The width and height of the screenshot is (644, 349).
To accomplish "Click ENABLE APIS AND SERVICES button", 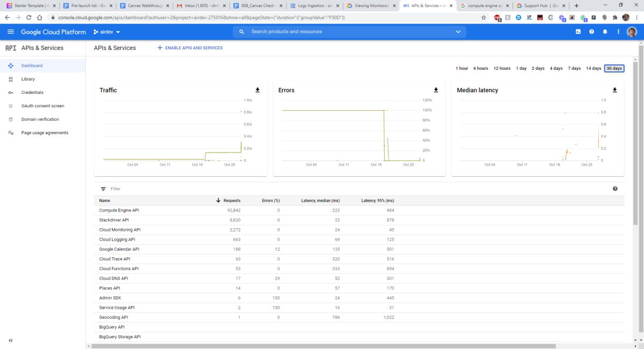I will tap(190, 48).
